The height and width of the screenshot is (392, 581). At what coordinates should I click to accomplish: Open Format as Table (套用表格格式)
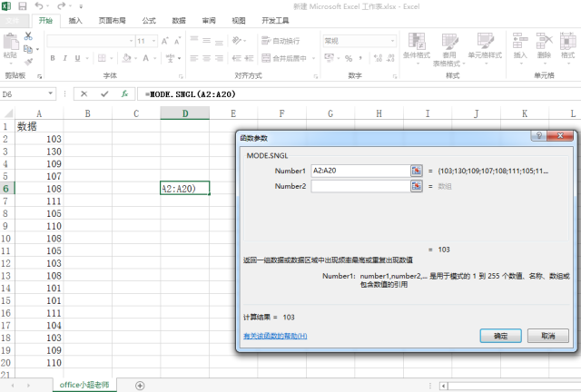[449, 50]
